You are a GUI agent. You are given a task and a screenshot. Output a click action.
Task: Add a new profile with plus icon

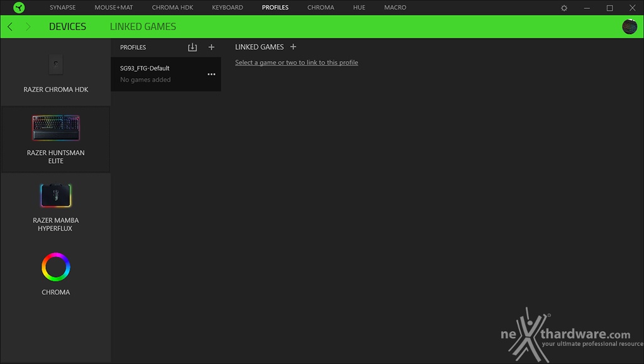tap(211, 47)
